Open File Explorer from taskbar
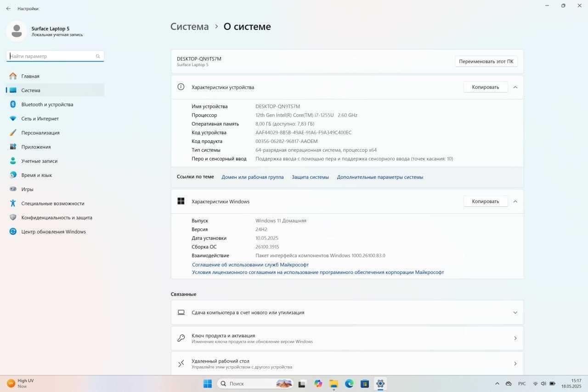This screenshot has height=392, width=588. (334, 383)
